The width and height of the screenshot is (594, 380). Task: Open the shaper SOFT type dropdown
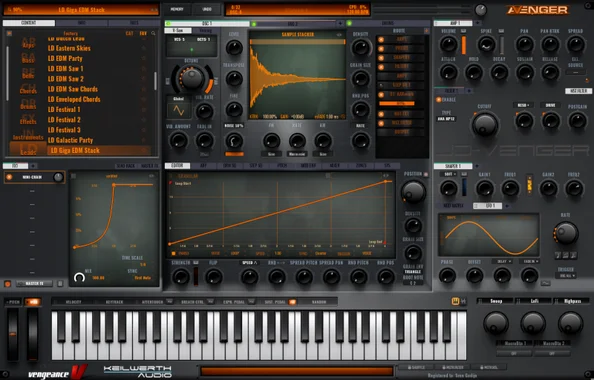(x=449, y=174)
